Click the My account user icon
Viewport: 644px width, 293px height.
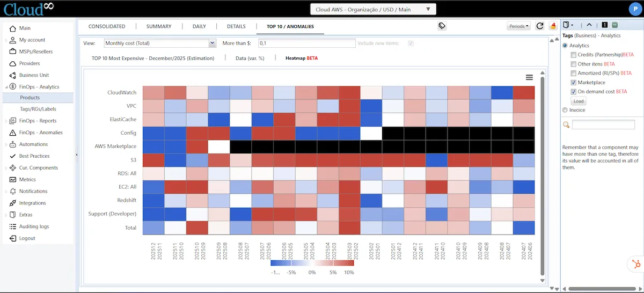pyautogui.click(x=13, y=40)
